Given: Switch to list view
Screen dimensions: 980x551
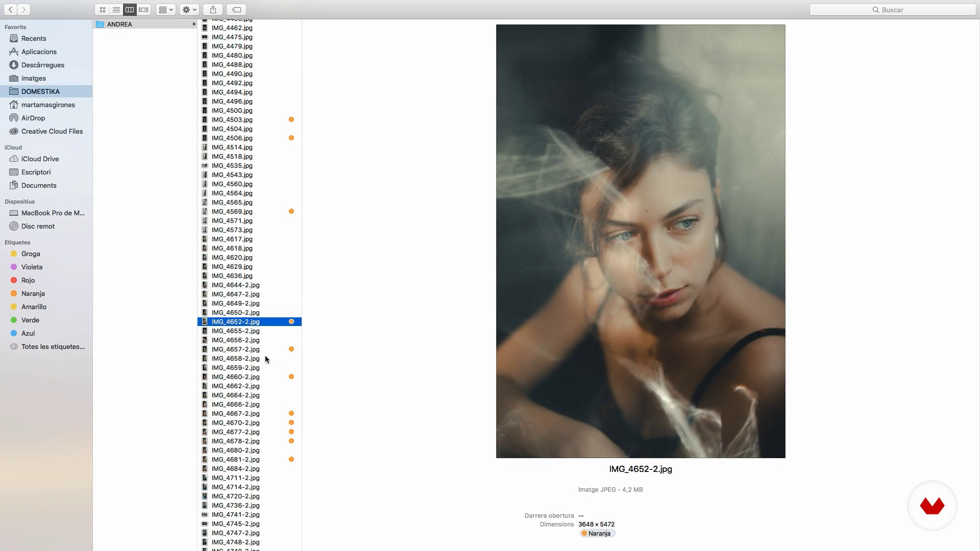Looking at the screenshot, I should (x=116, y=10).
